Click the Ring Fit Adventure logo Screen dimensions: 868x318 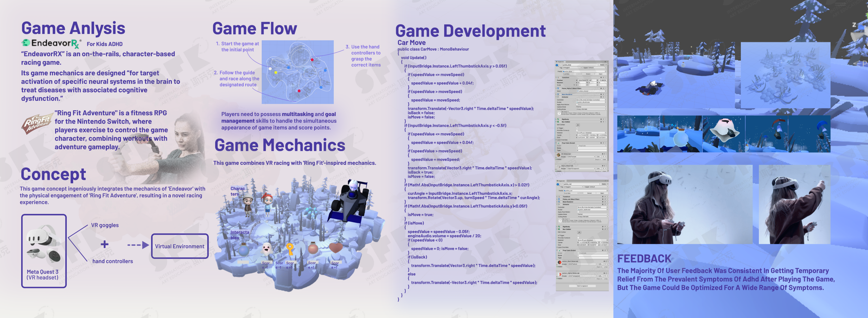click(37, 124)
